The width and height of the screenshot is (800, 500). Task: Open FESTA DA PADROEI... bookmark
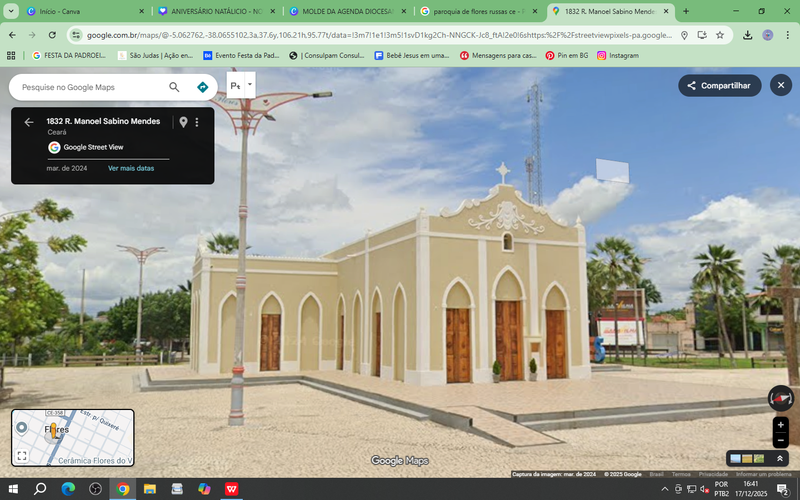tap(69, 56)
